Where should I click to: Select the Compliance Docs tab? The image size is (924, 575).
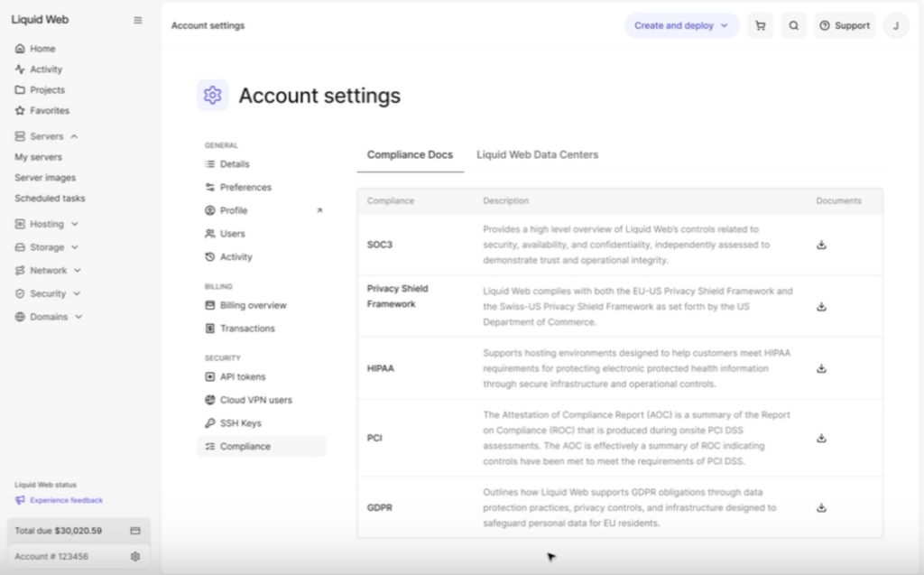[x=410, y=154]
